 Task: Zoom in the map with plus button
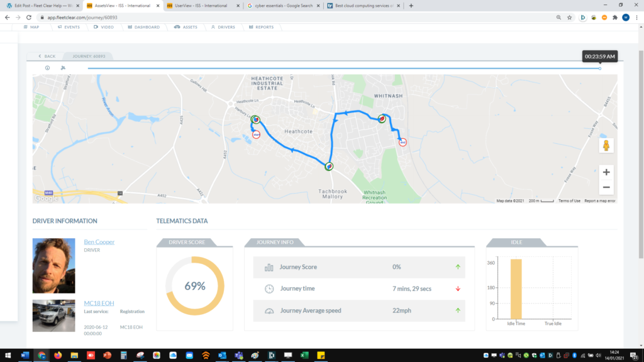click(x=606, y=172)
